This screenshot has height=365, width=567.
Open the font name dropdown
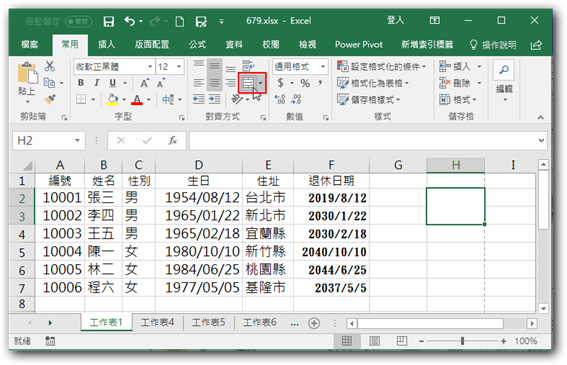tap(150, 67)
